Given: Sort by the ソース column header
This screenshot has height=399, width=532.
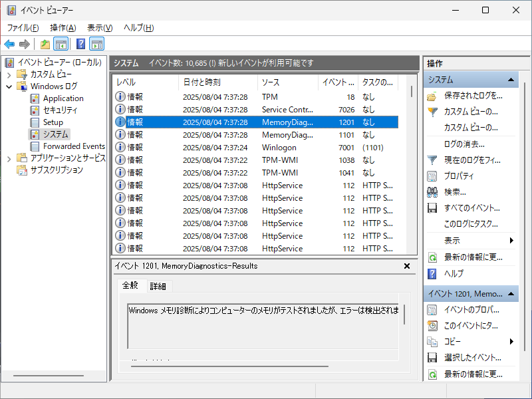Looking at the screenshot, I should [x=288, y=82].
